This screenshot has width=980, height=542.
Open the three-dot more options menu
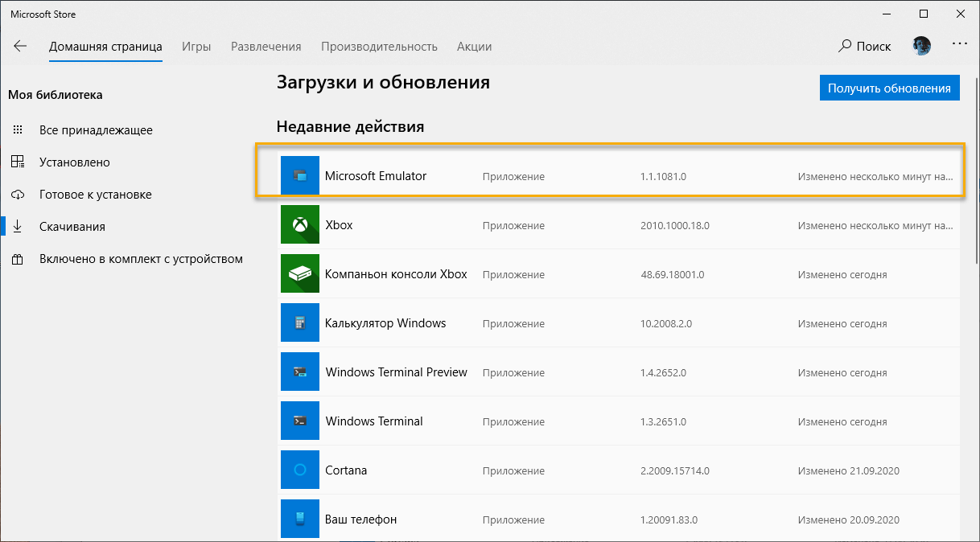point(959,45)
